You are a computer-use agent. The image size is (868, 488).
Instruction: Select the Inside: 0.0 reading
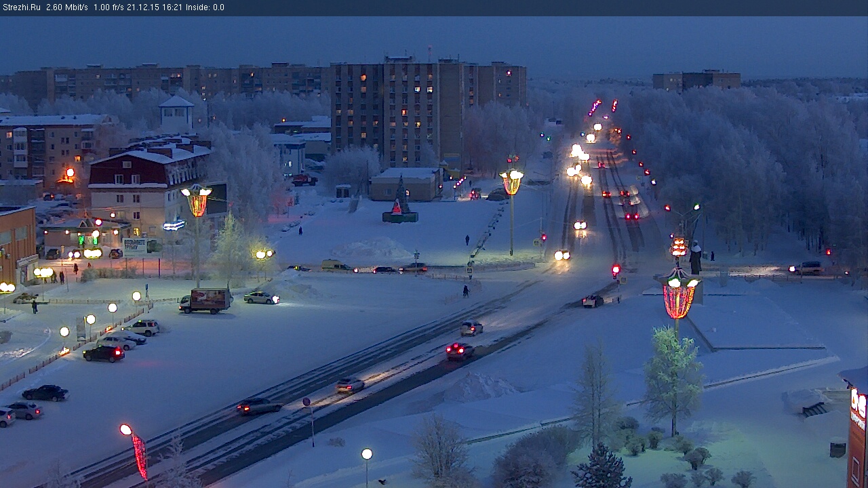204,7
